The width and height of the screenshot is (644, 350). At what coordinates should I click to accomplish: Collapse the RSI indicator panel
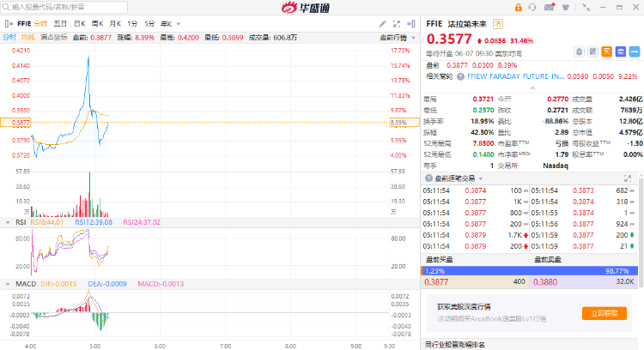pos(8,222)
